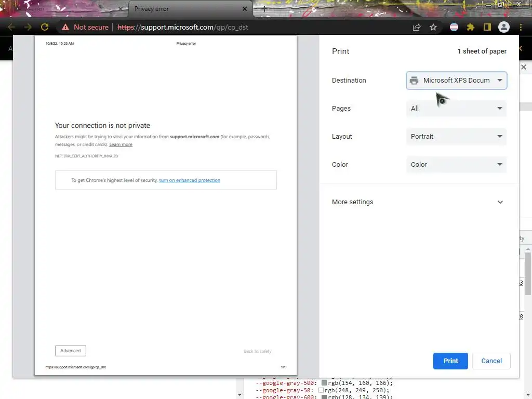Toggle the browser side panel icon

tap(487, 27)
